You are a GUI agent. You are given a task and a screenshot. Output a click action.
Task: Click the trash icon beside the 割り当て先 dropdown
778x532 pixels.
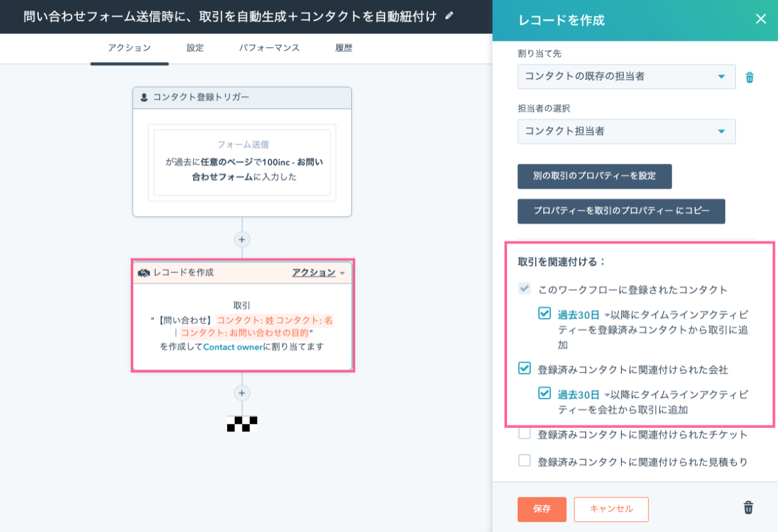(x=749, y=77)
